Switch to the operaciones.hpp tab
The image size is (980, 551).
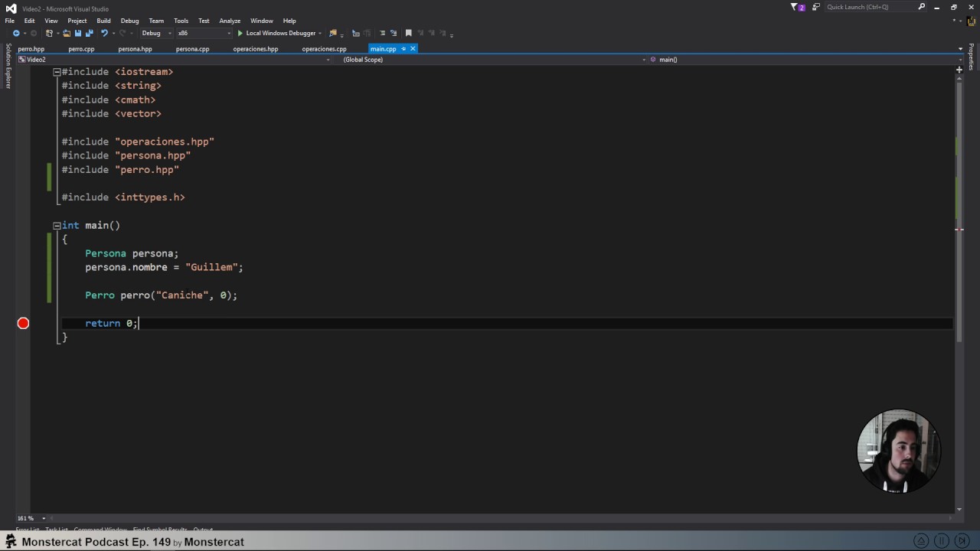tap(256, 49)
